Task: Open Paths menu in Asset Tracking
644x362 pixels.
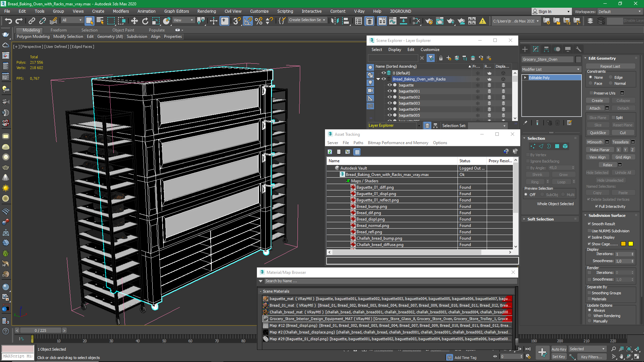Action: pos(358,143)
